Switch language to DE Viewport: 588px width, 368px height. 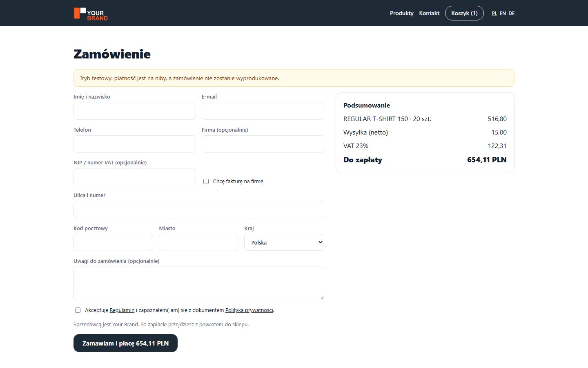pos(511,13)
